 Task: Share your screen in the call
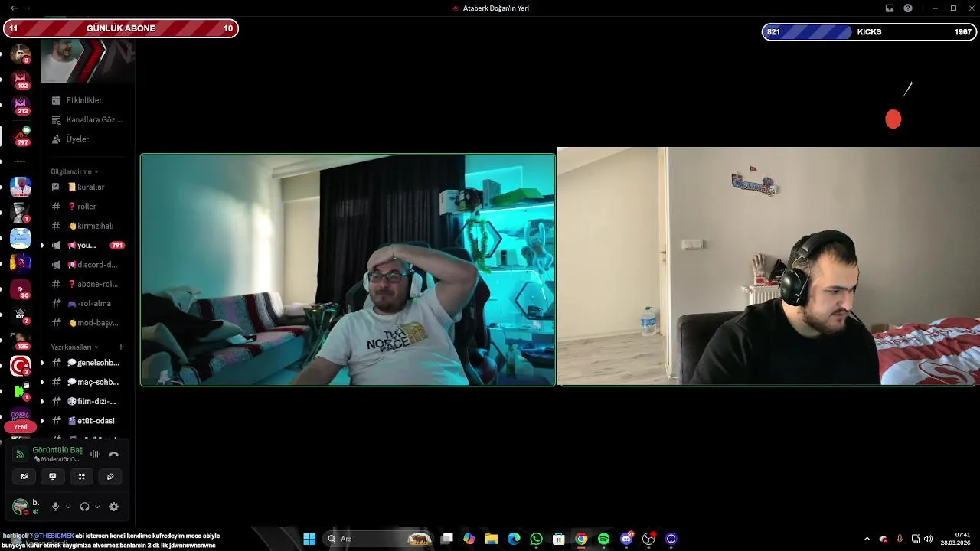(52, 476)
